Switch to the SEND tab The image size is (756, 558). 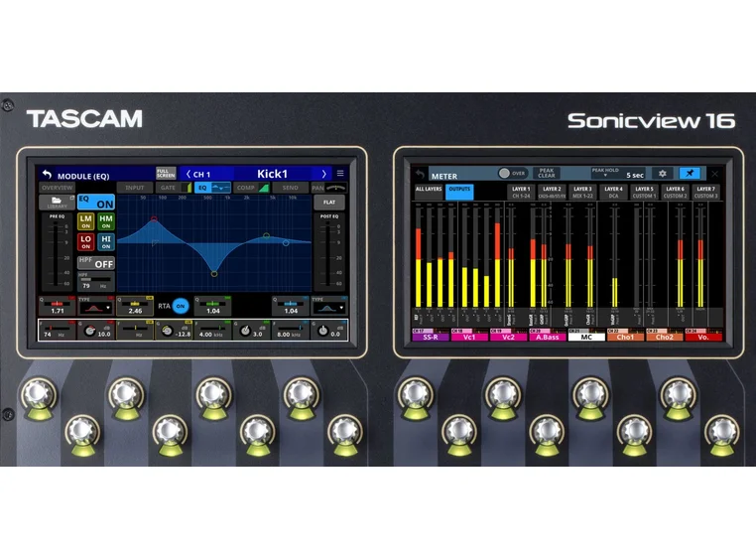click(x=291, y=188)
